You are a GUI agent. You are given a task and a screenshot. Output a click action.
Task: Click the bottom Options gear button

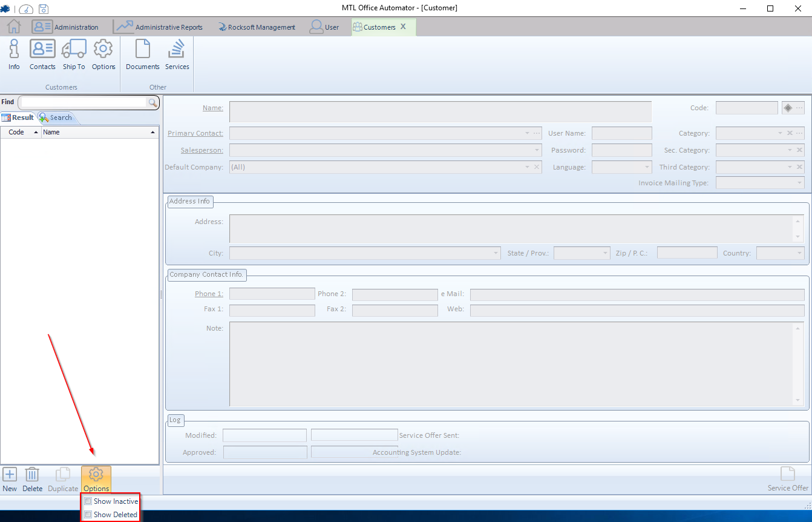[x=96, y=479]
